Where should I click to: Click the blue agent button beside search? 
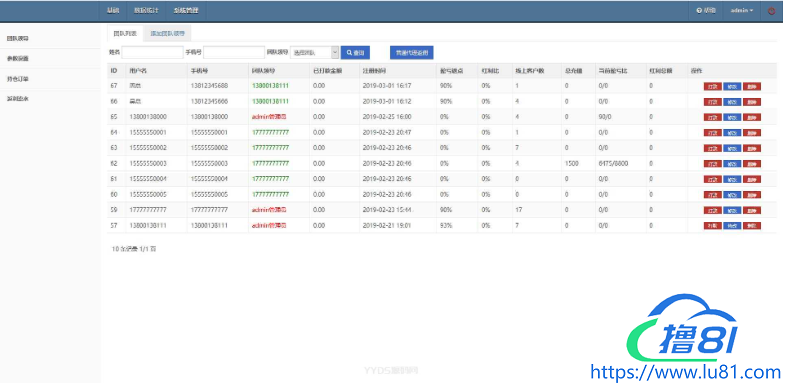(412, 53)
